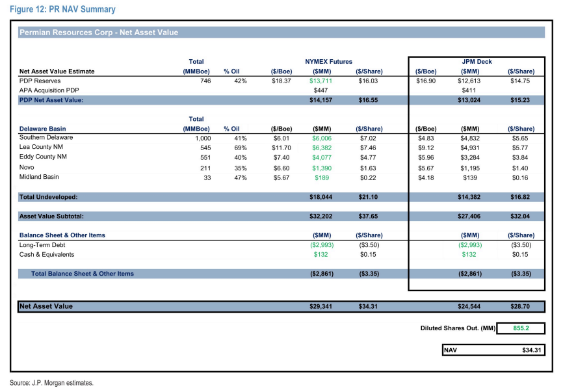The image size is (563, 392).
Task: Select the $29,341 Net Asset Value figure
Action: coord(321,307)
